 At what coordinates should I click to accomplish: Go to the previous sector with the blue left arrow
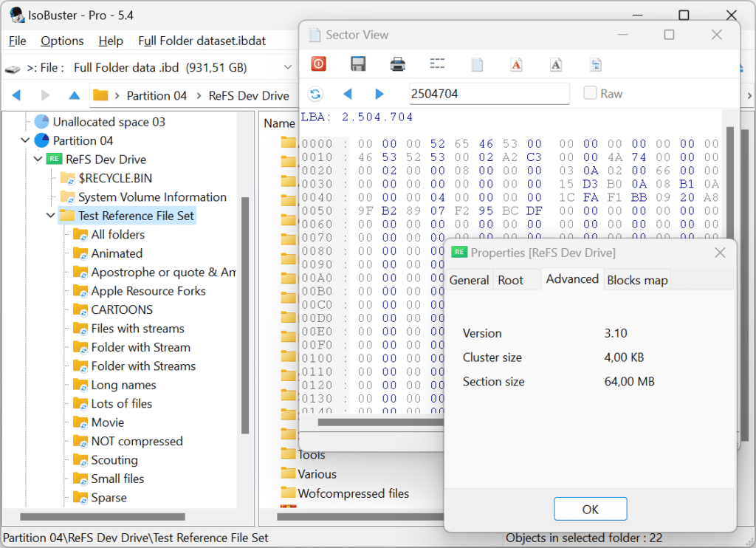[x=347, y=94]
